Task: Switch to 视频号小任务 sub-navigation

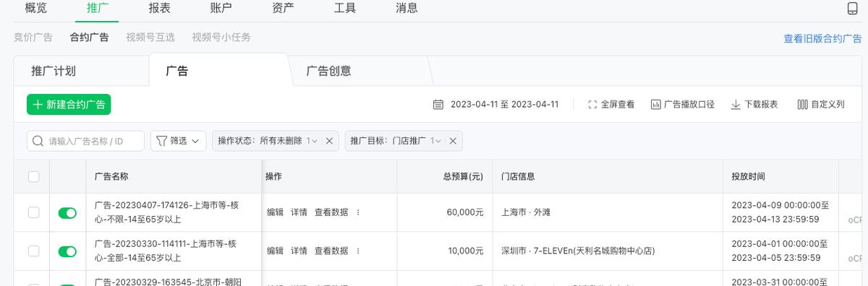Action: click(221, 38)
